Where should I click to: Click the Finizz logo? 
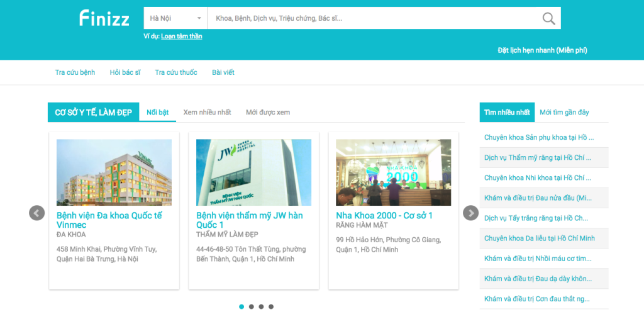click(104, 18)
